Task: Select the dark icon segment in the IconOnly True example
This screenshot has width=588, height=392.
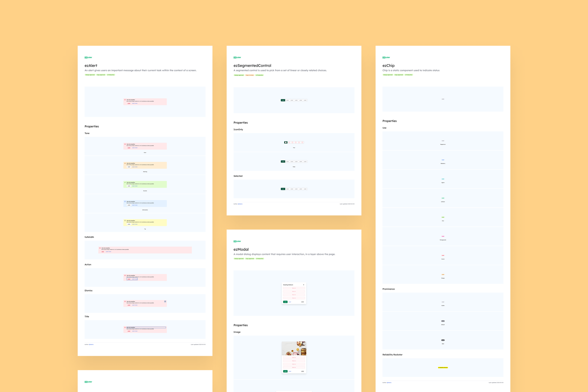Action: 286,143
